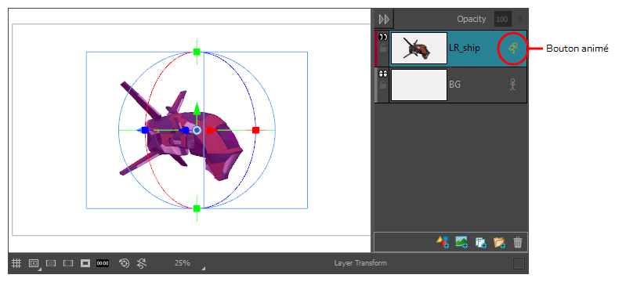The height and width of the screenshot is (282, 644).
Task: Toggle the Animate button on BG layer
Action: click(512, 85)
